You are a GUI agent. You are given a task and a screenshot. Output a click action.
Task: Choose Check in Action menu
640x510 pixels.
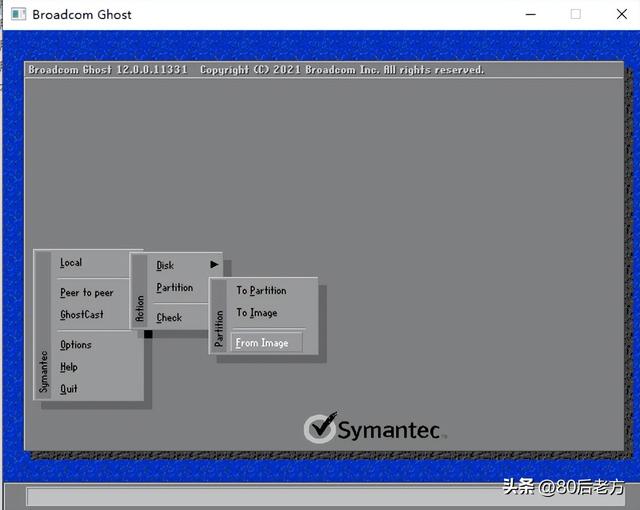[x=169, y=317]
